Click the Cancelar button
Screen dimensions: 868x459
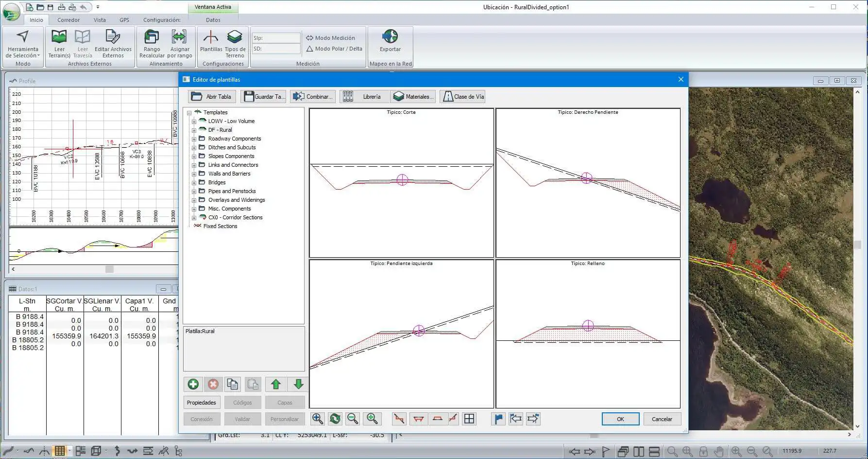click(662, 419)
